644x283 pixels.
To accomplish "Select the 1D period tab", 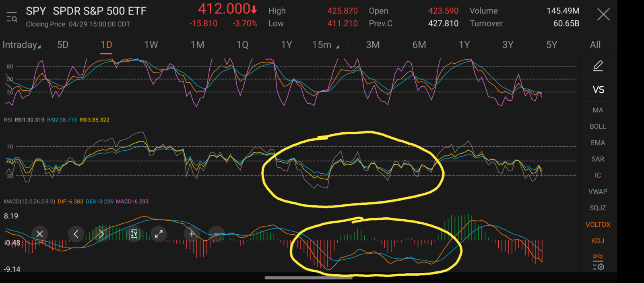I will [106, 45].
